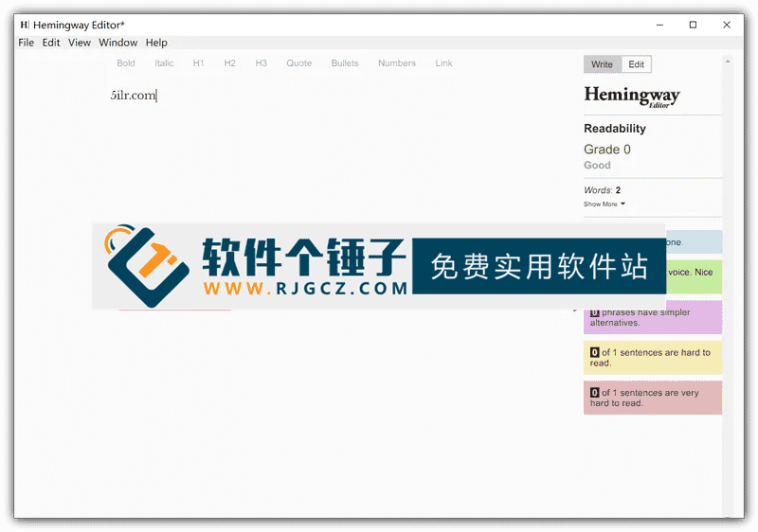The width and height of the screenshot is (758, 532).
Task: Maximize the Hemingway Editor window
Action: pyautogui.click(x=693, y=25)
